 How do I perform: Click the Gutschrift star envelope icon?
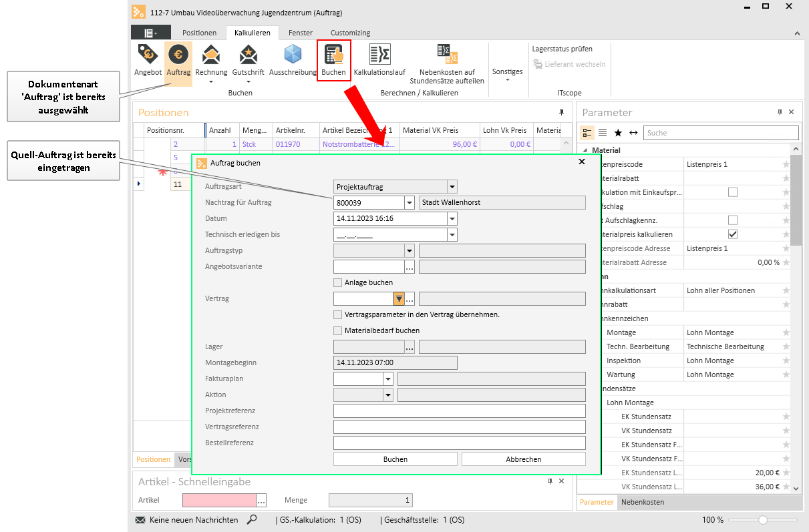(x=248, y=55)
